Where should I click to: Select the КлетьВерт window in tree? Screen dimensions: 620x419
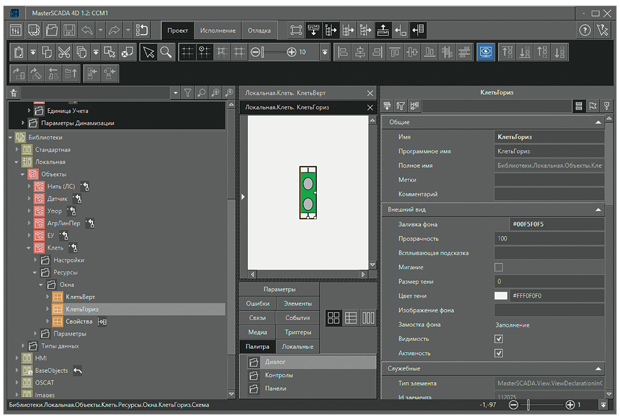(x=80, y=297)
